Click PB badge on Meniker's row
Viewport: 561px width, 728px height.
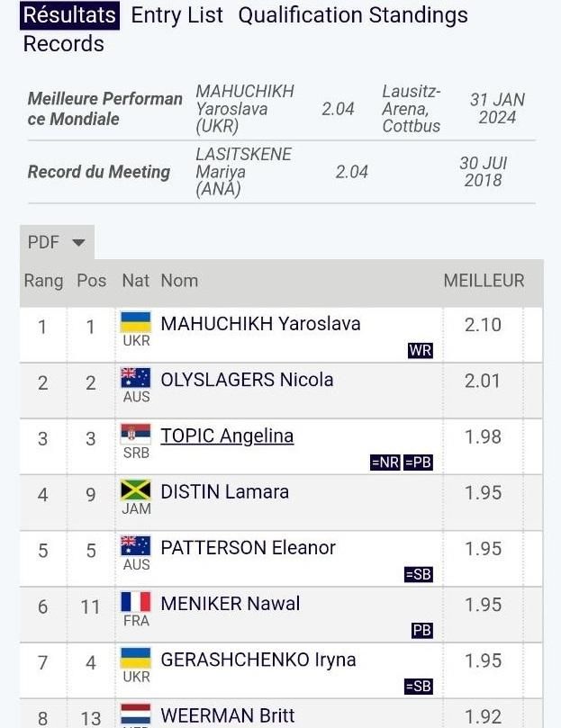point(422,631)
